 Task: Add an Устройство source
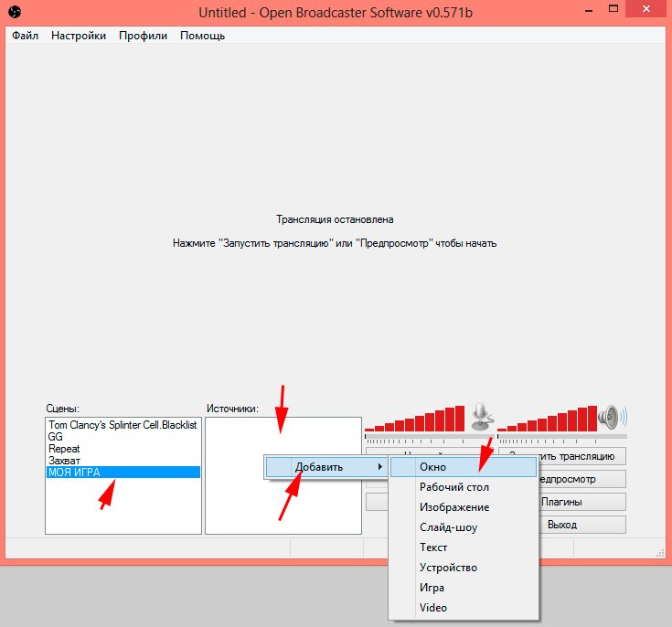click(x=464, y=568)
